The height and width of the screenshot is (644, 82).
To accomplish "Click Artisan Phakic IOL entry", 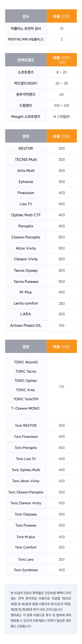I will tap(26, 325).
